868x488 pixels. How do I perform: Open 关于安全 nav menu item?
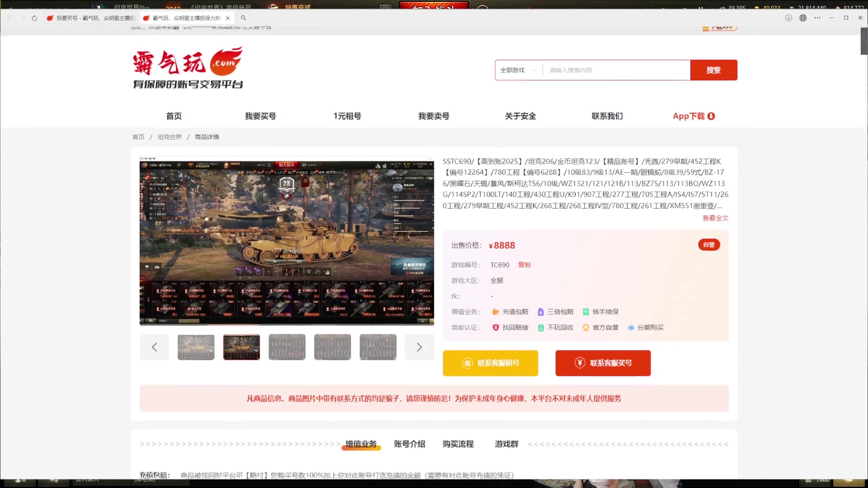pyautogui.click(x=520, y=116)
